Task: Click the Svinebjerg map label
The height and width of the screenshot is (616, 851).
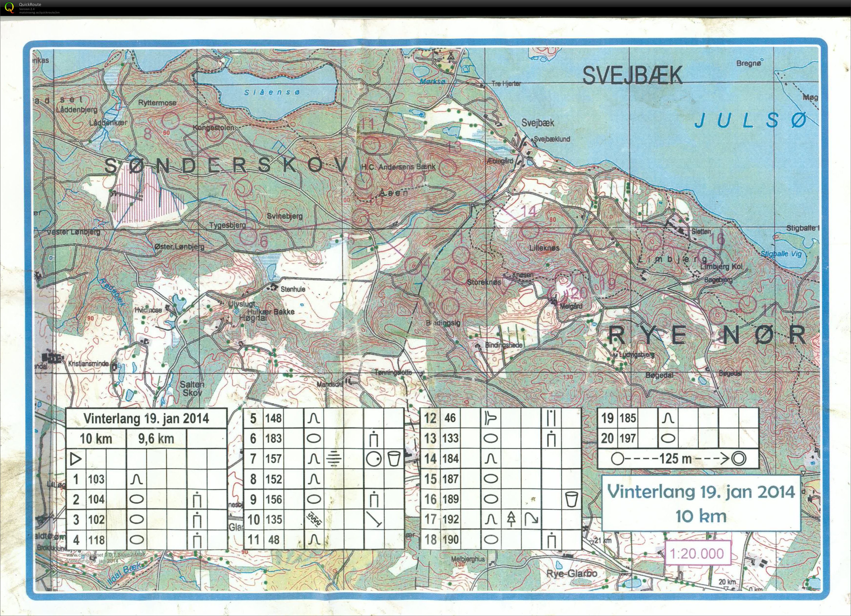Action: pos(284,216)
